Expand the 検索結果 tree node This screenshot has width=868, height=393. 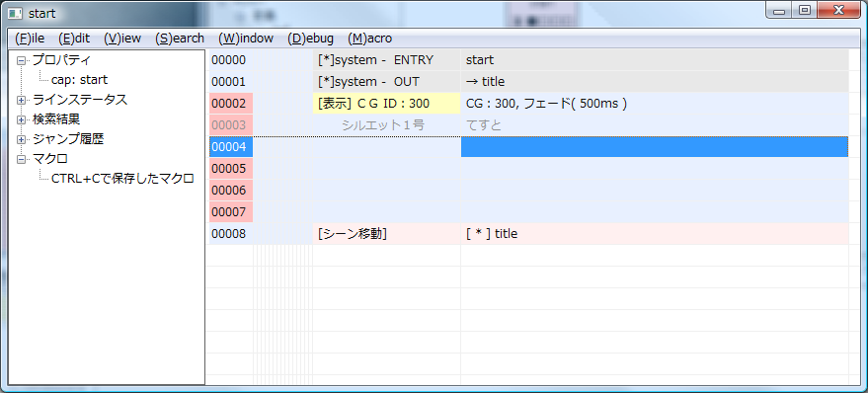(x=21, y=119)
